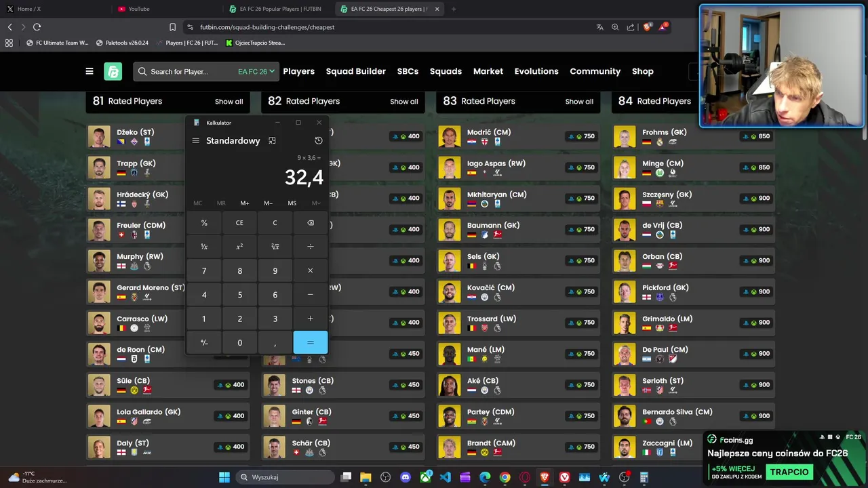Click the calculator equals button
868x488 pixels.
pos(310,343)
